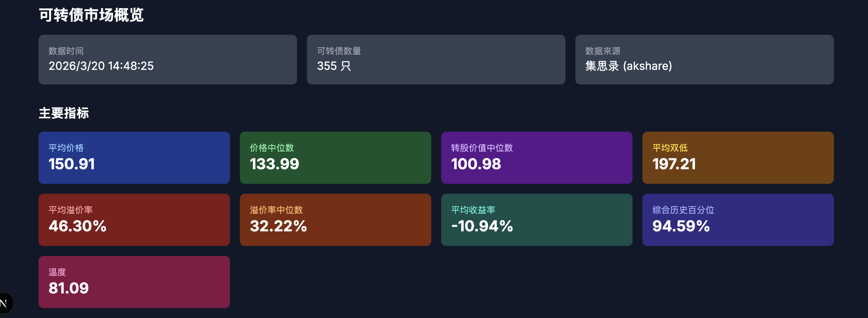The image size is (868, 318).
Task: Select the 2026/3/20 14:48:25 timestamp
Action: coord(101,66)
